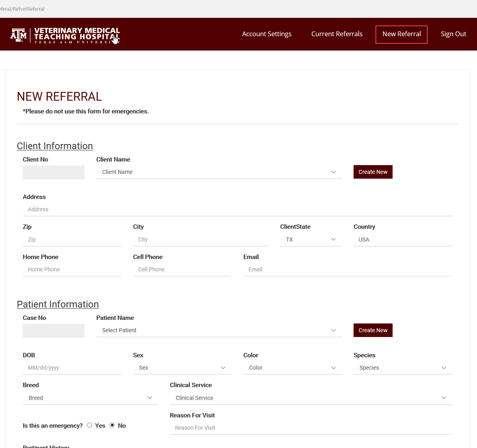
Task: Go to Current Referrals page
Action: (337, 34)
